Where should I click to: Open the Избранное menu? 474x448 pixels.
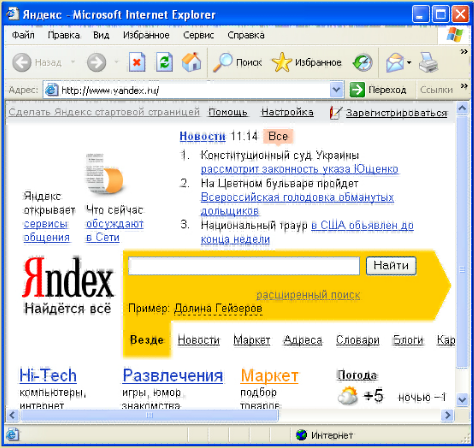pos(146,35)
